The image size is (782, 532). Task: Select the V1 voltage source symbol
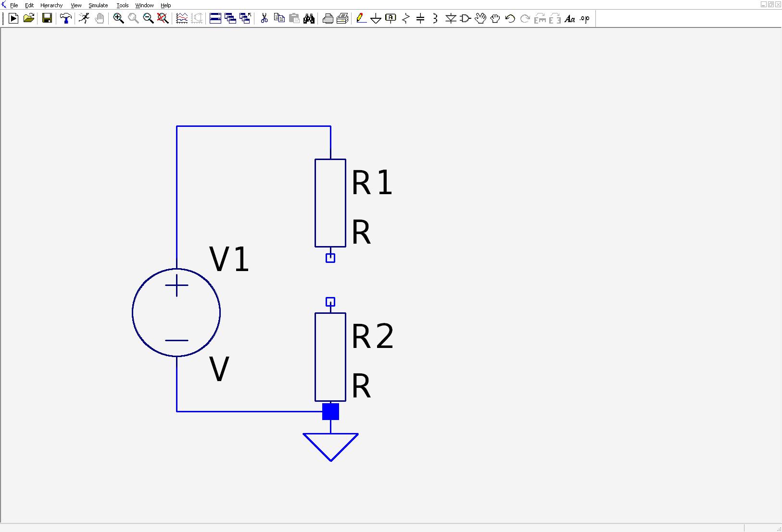pyautogui.click(x=177, y=313)
